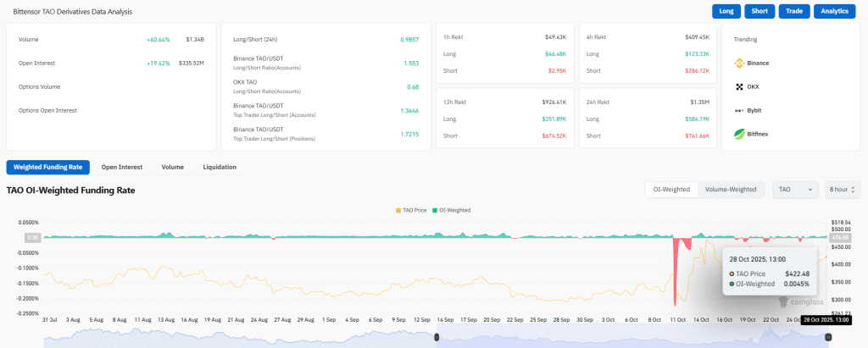Click the Bybit logo icon
868x348 pixels.
(739, 110)
